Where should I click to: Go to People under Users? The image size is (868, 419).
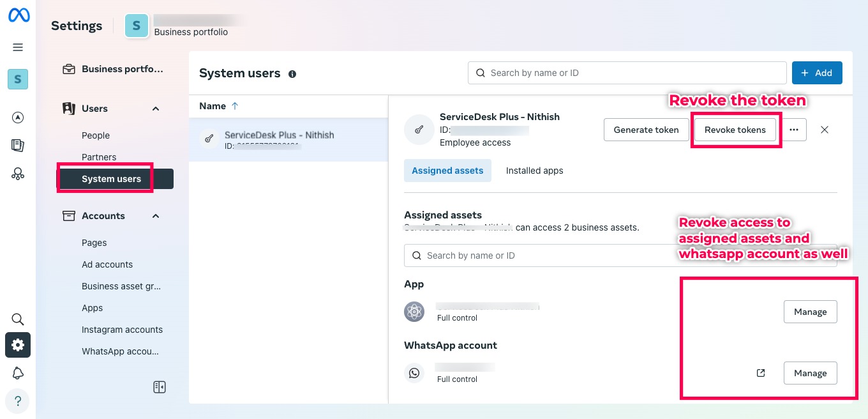(x=96, y=135)
